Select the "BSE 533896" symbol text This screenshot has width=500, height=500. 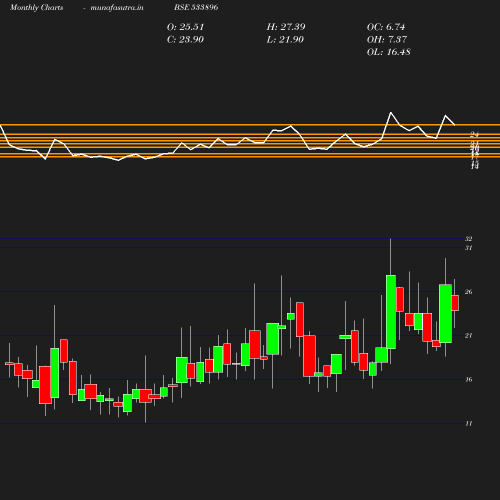tap(196, 7)
